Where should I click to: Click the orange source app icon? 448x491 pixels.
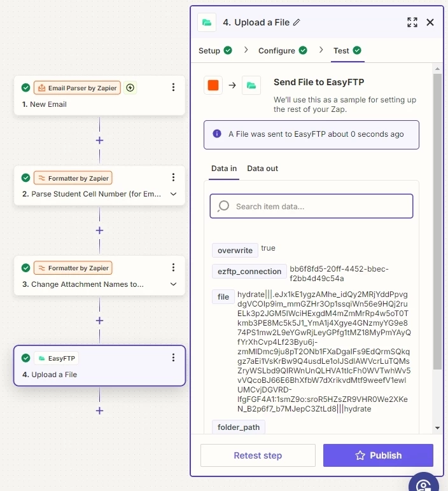pos(213,85)
